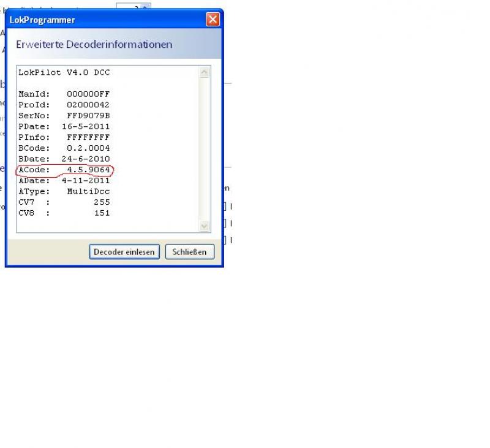The image size is (490, 448).
Task: Select the PDate: 16-5-2011 line
Action: [64, 127]
